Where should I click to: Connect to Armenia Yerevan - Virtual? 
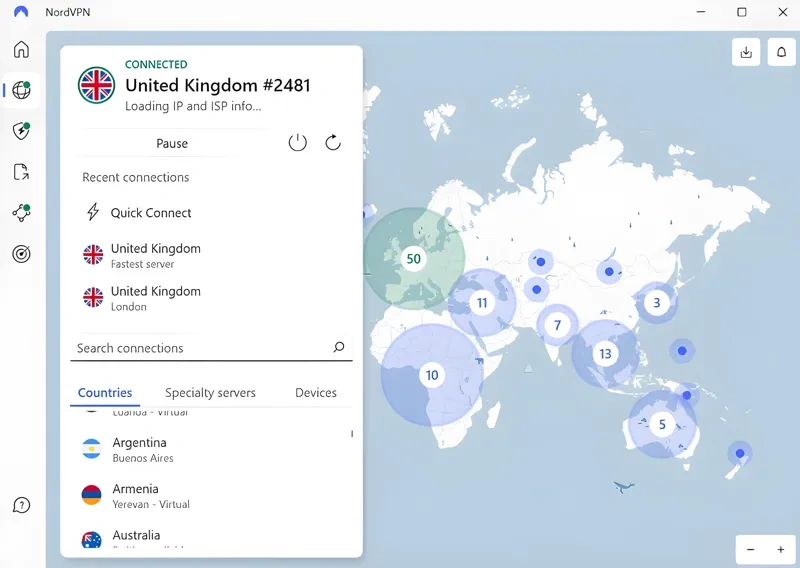(211, 496)
